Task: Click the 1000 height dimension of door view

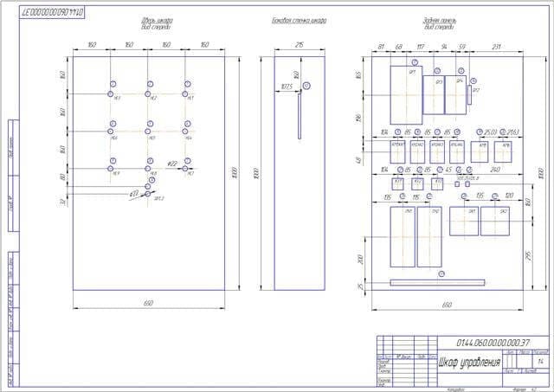Action: point(235,173)
